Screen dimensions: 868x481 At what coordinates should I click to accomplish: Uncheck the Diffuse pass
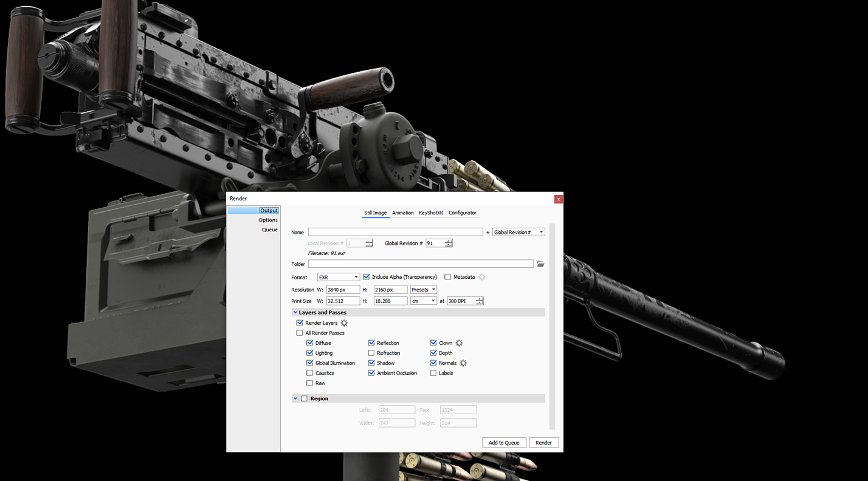coord(310,343)
